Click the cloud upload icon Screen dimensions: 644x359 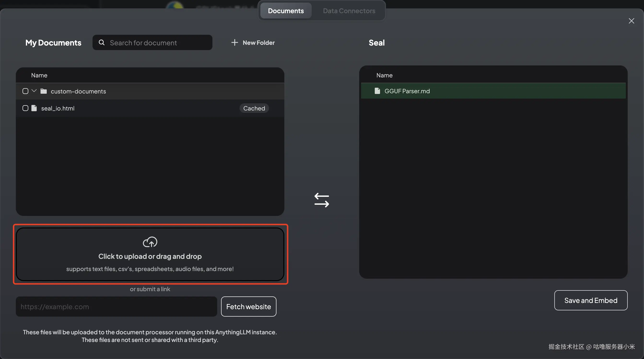[150, 242]
